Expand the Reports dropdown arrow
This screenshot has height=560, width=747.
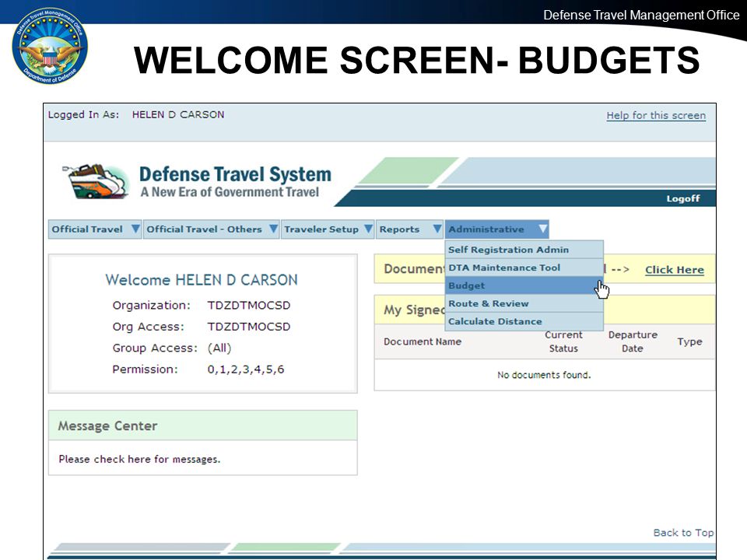tap(437, 229)
